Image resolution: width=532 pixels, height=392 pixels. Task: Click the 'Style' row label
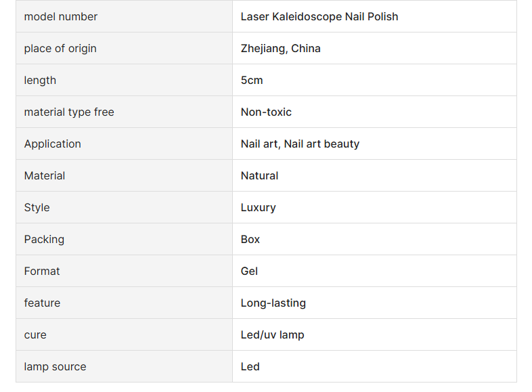pyautogui.click(x=37, y=207)
